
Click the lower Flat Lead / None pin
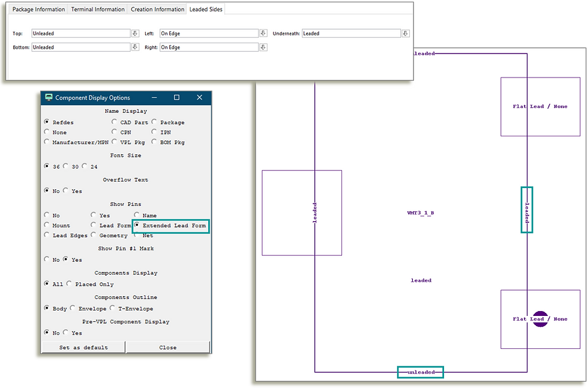pos(541,319)
